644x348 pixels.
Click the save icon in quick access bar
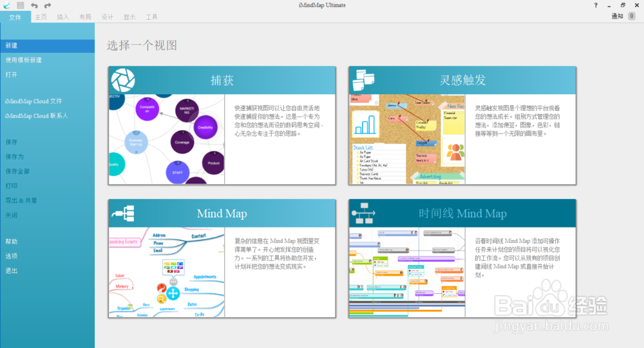coord(21,5)
